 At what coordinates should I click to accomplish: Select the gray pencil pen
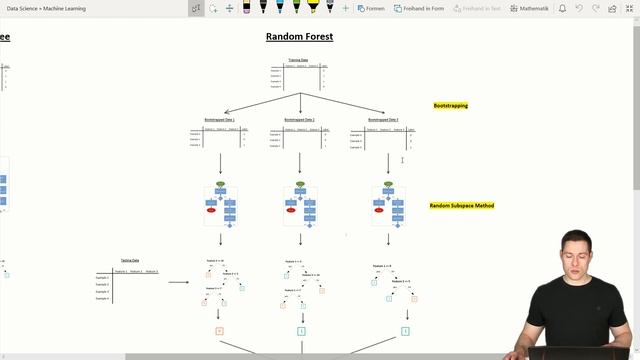tap(330, 7)
